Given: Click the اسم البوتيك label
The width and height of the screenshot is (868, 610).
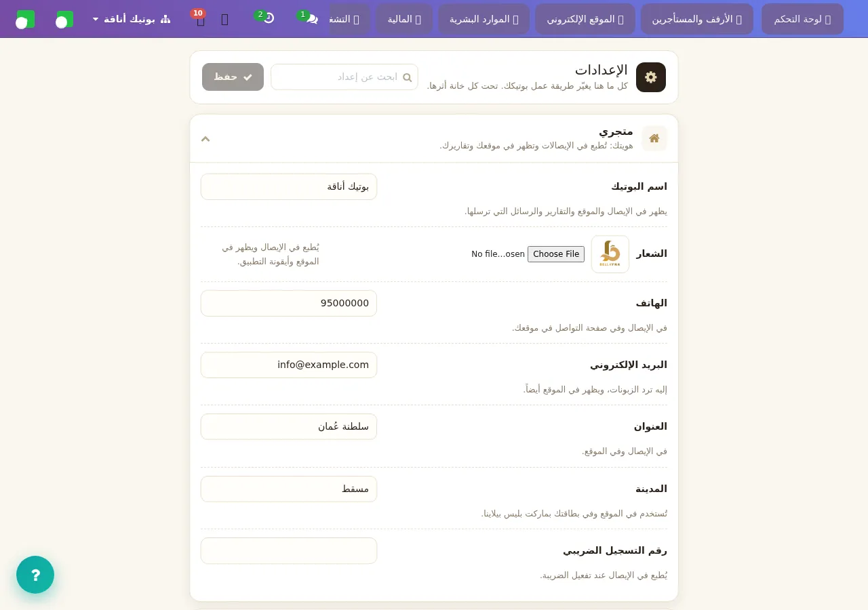Looking at the screenshot, I should [639, 186].
